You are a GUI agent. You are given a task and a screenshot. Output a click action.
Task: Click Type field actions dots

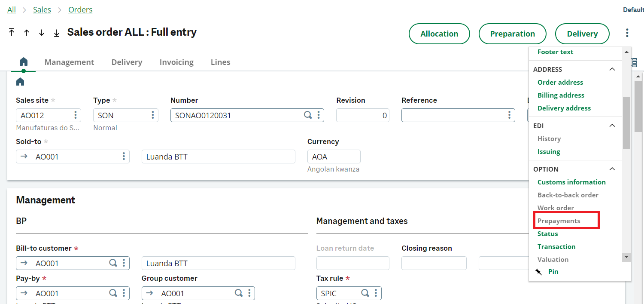(x=152, y=115)
